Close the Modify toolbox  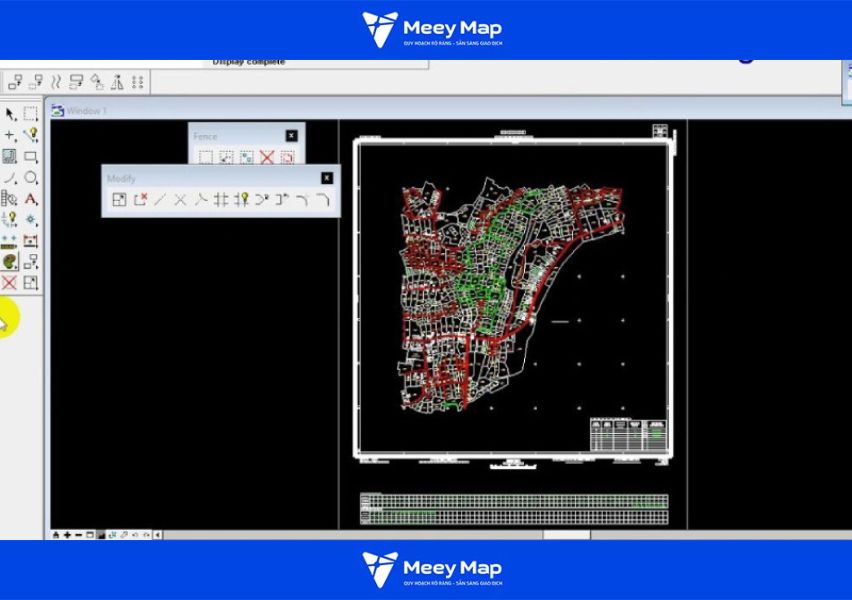(x=327, y=178)
